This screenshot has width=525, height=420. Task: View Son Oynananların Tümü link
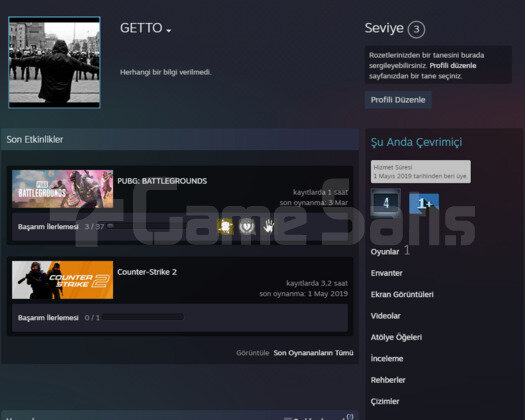(x=313, y=353)
